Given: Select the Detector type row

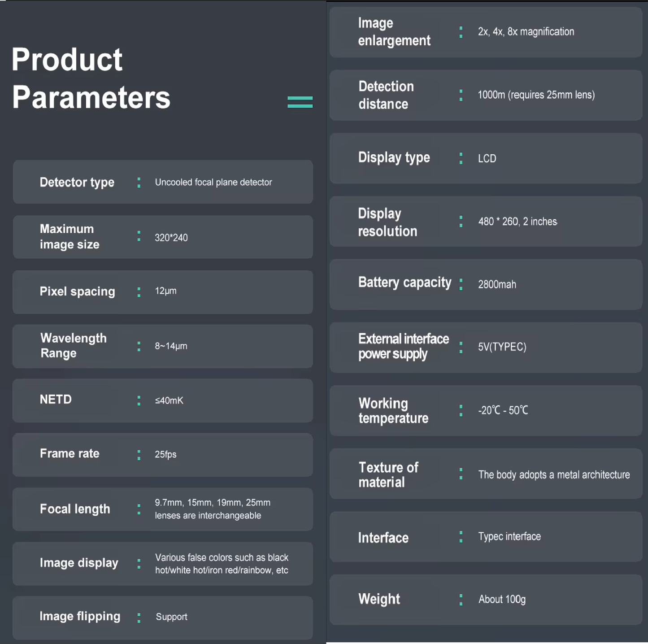Looking at the screenshot, I should [162, 182].
